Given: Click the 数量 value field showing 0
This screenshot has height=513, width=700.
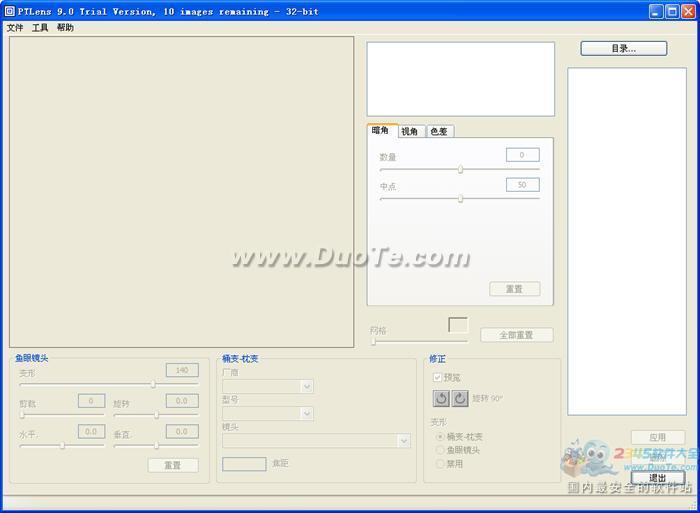Looking at the screenshot, I should tap(523, 155).
